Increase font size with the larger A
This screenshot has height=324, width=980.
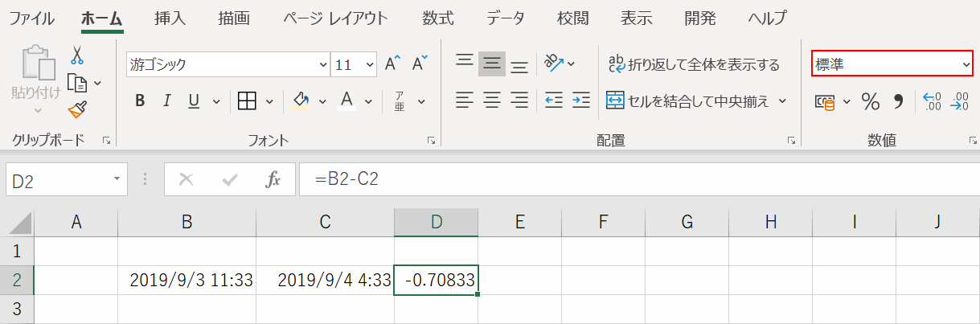tap(392, 64)
